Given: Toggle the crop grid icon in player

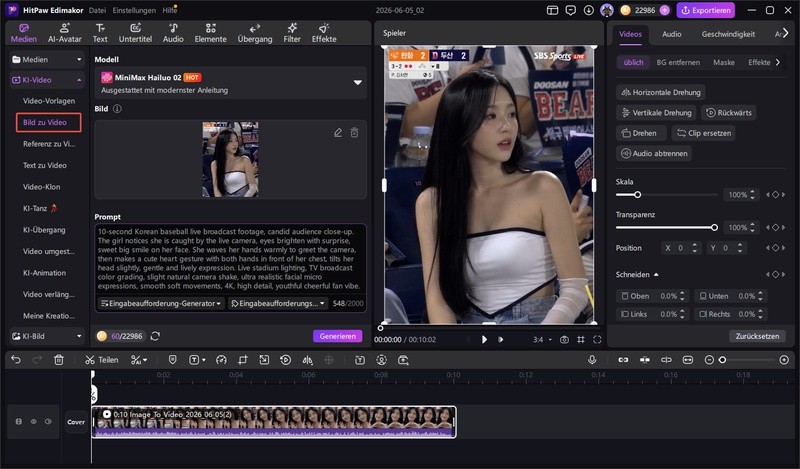Looking at the screenshot, I should (581, 339).
